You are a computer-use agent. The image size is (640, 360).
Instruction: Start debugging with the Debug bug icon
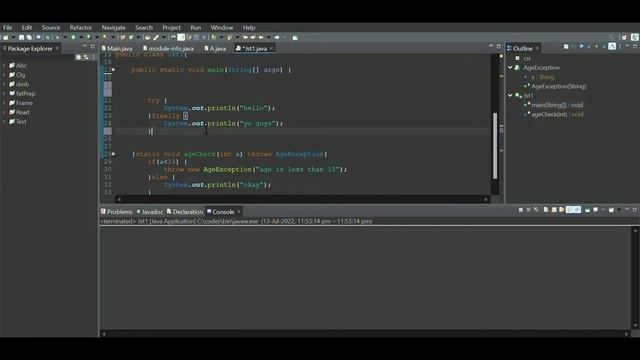(57, 37)
